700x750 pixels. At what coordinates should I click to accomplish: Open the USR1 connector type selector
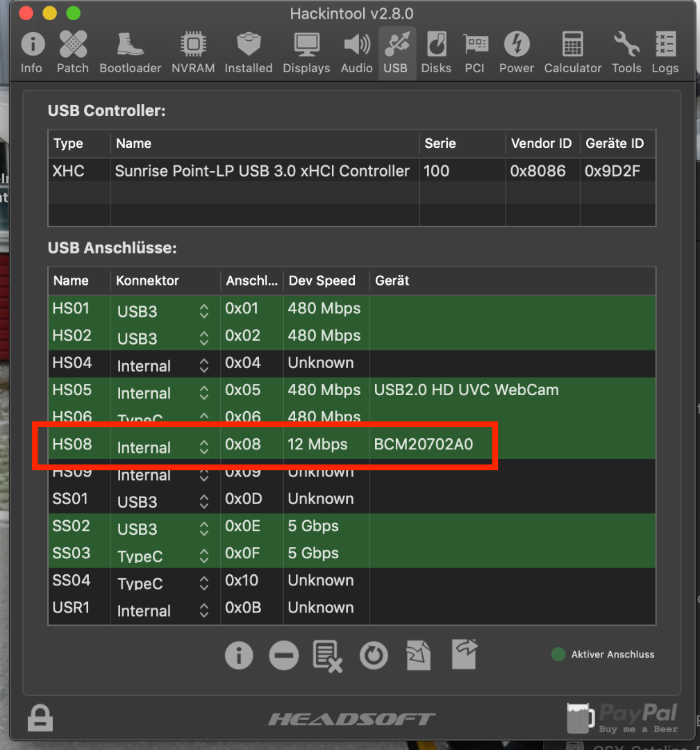pos(203,610)
